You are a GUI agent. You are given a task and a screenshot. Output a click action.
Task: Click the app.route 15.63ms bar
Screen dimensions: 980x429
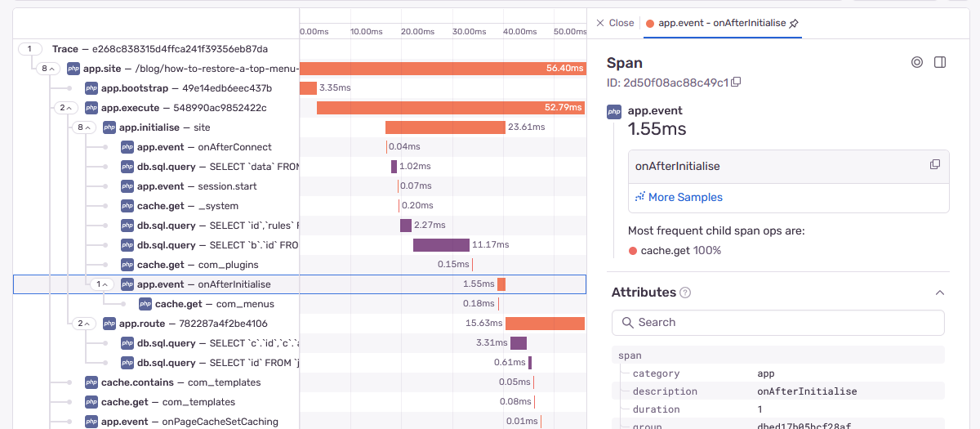point(546,324)
